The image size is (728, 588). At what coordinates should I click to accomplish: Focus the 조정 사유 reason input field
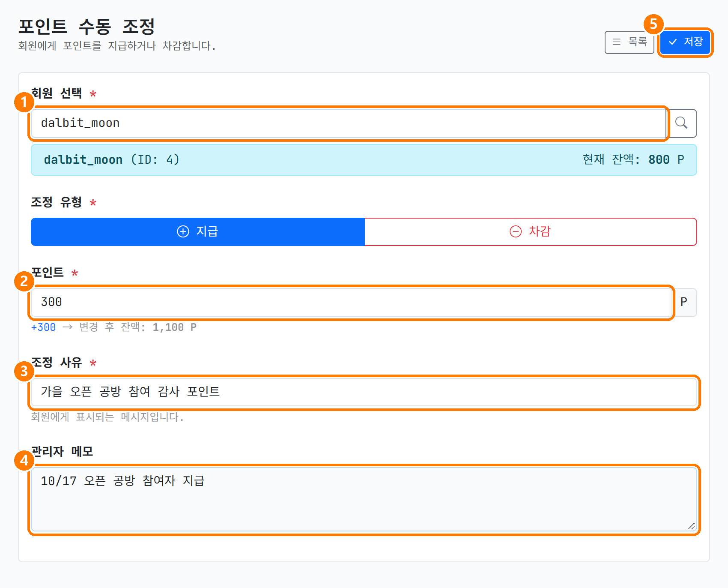pos(364,392)
